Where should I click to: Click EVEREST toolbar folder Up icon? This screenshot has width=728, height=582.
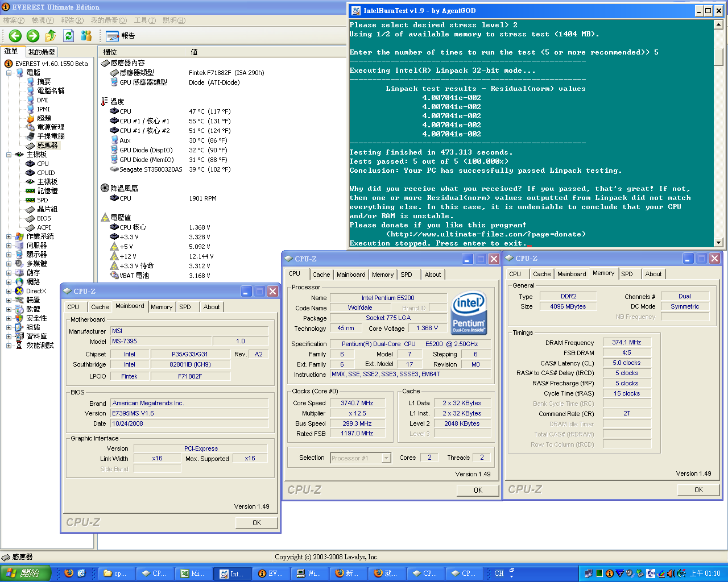tap(51, 36)
